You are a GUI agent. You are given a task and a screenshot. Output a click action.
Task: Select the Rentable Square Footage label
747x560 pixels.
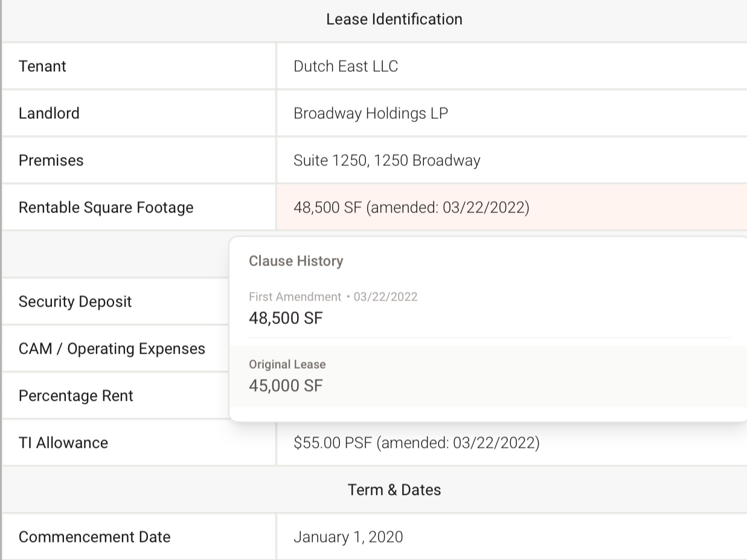(106, 208)
